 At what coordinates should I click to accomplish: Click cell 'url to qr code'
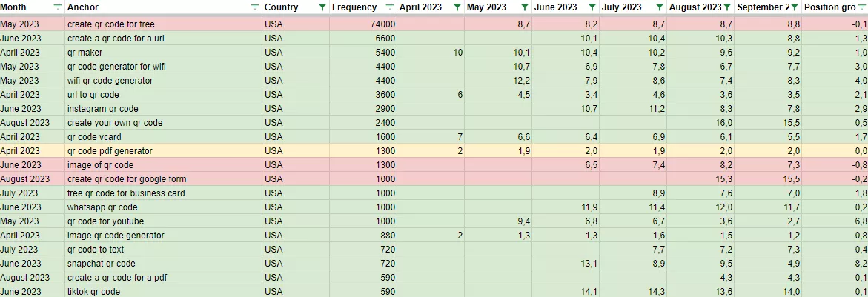point(163,95)
